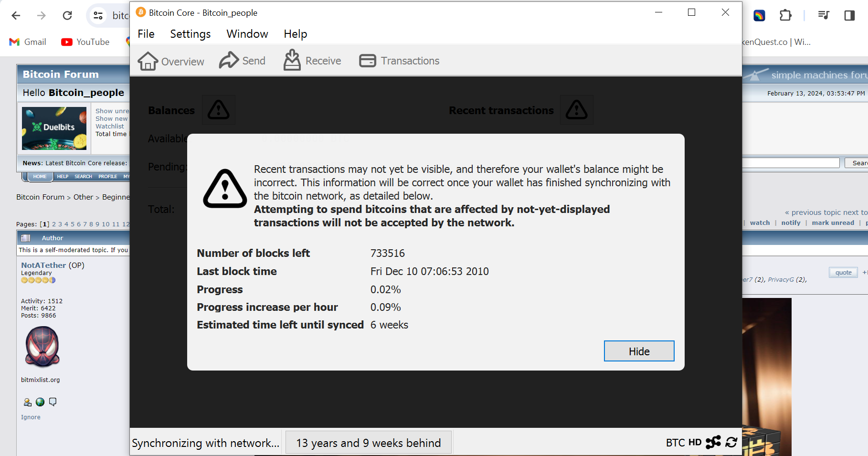Click the Recent transactions warning icon

coord(577,110)
